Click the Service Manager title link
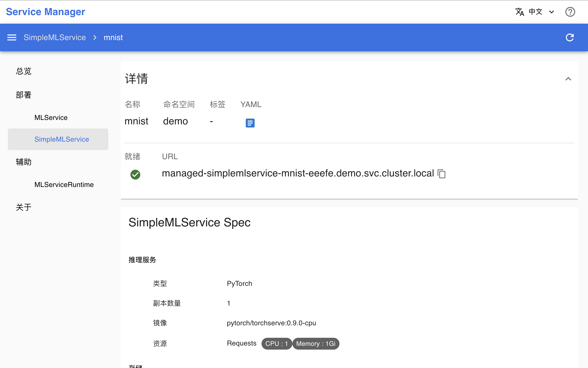 point(45,12)
